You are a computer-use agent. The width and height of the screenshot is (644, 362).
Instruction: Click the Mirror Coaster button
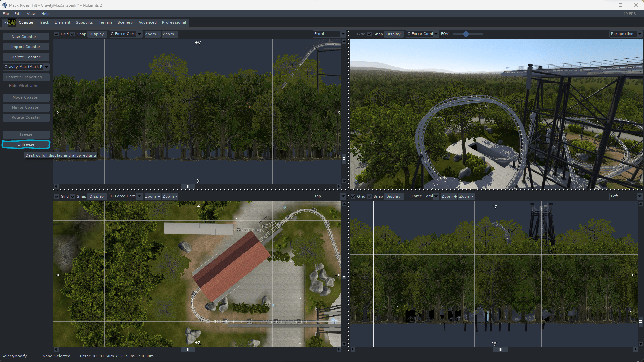pos(26,107)
